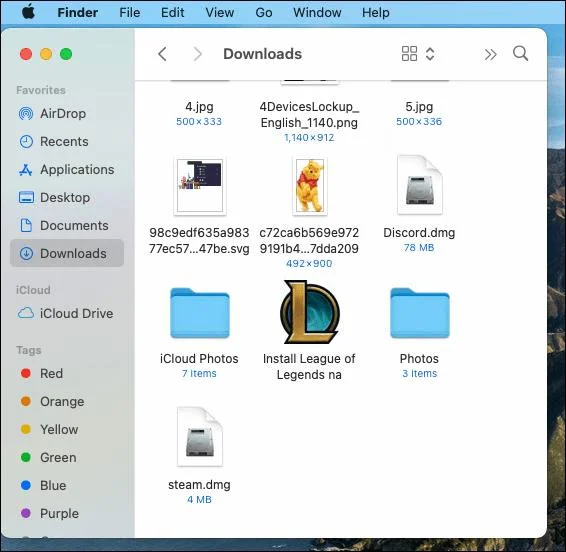Click Install League of Legends na label
Image resolution: width=566 pixels, height=552 pixels.
click(309, 367)
